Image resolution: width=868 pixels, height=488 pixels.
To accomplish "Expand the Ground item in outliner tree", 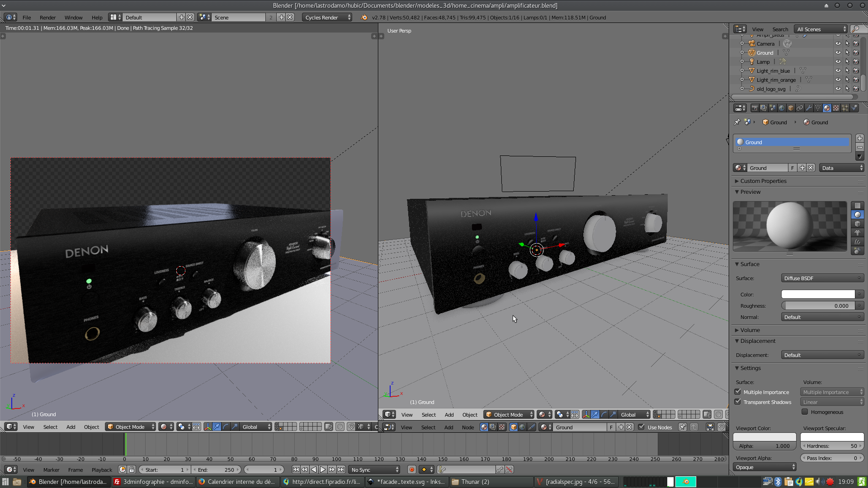I will [742, 53].
